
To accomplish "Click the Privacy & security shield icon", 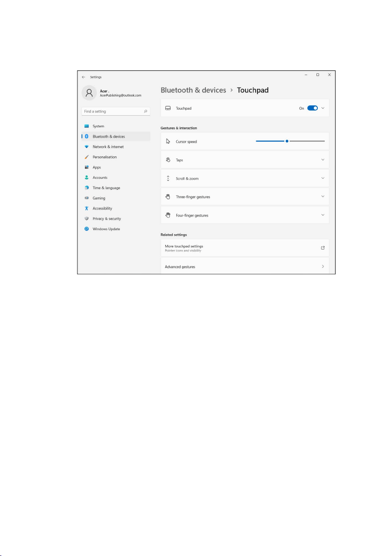I will point(86,218).
